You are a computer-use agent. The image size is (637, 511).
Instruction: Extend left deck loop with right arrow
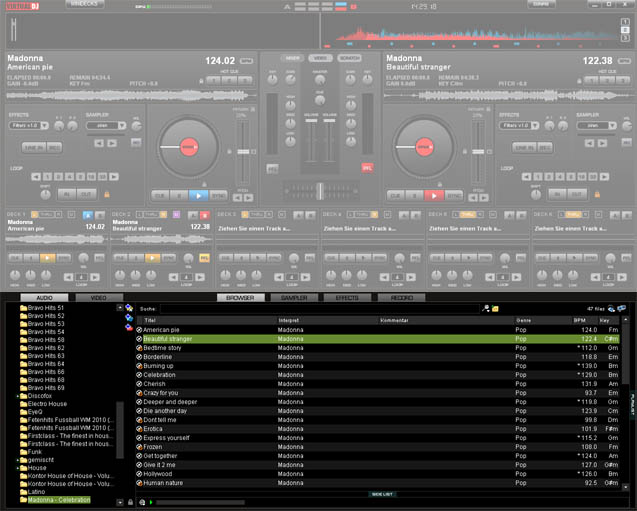pyautogui.click(x=114, y=177)
